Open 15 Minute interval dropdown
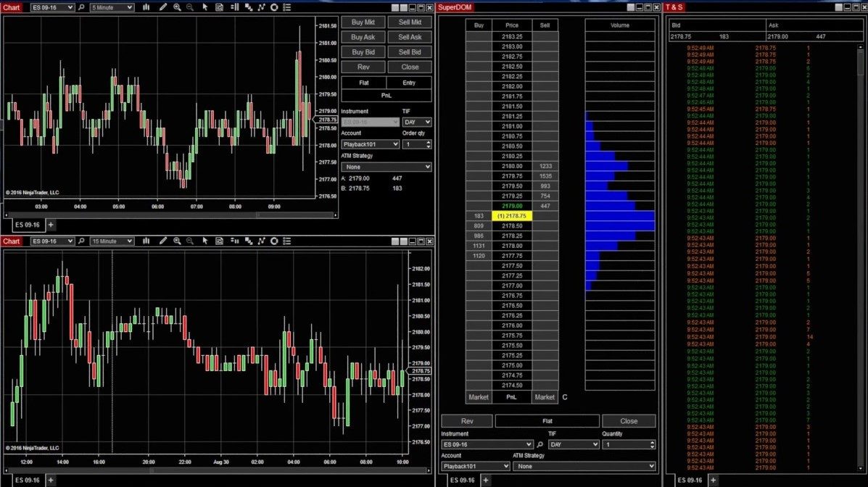The height and width of the screenshot is (487, 868). pyautogui.click(x=112, y=241)
